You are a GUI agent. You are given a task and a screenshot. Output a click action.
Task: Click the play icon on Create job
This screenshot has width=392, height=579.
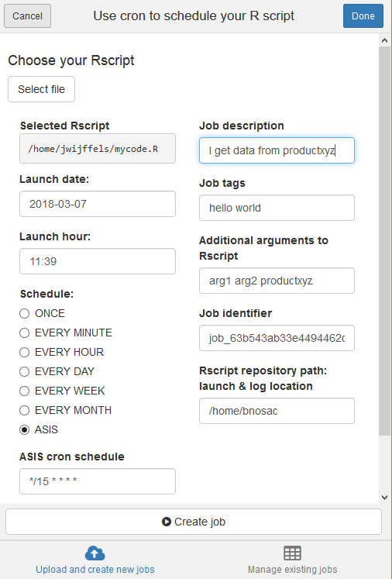point(167,522)
